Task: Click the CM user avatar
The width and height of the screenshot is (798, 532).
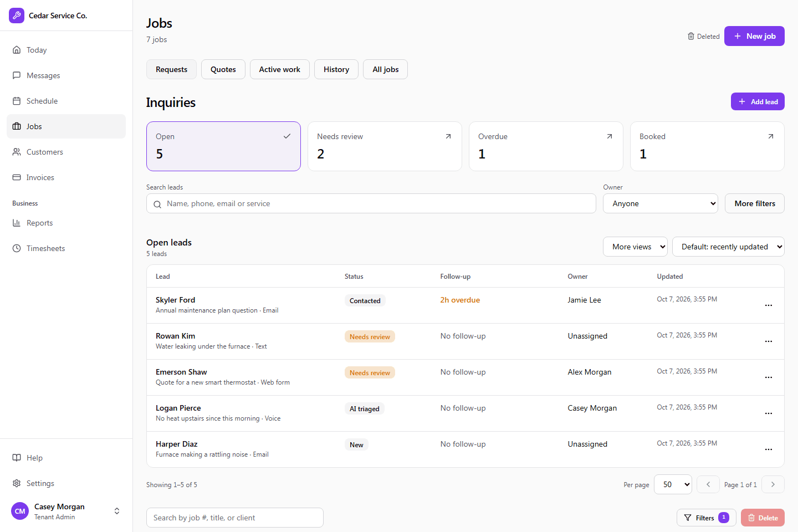Action: [x=20, y=511]
